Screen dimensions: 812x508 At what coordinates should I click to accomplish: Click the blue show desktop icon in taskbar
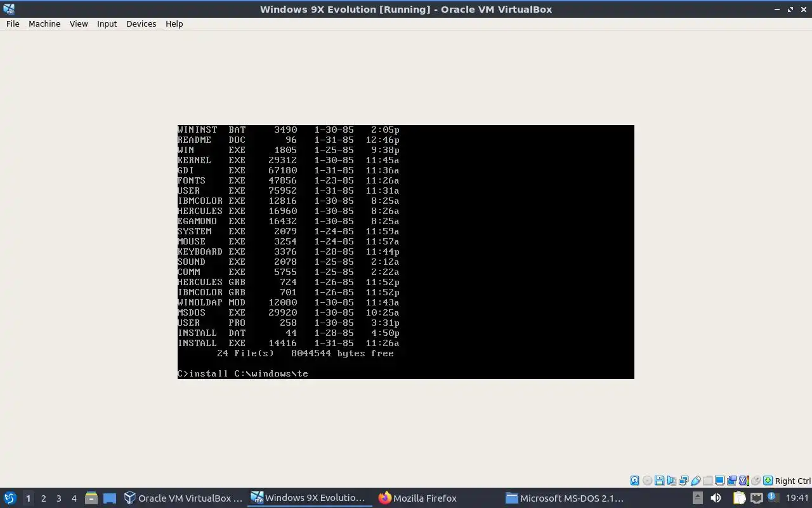tap(110, 498)
